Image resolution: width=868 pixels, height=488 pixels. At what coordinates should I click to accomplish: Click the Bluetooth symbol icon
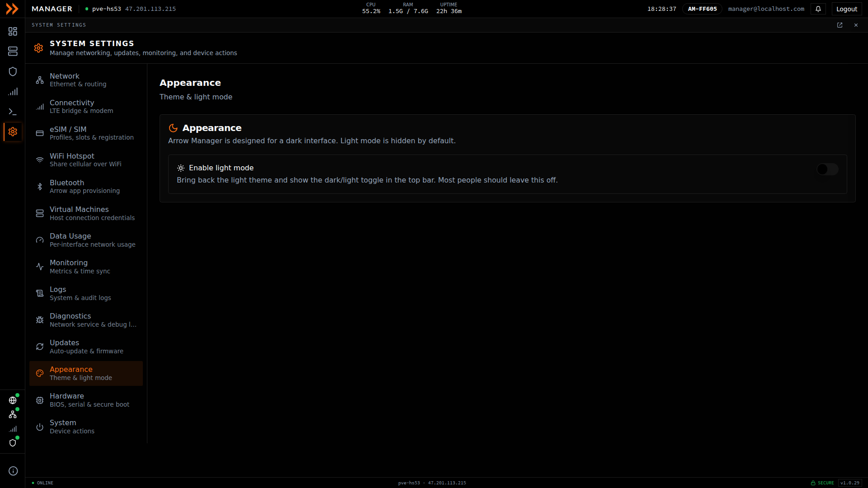pyautogui.click(x=40, y=187)
